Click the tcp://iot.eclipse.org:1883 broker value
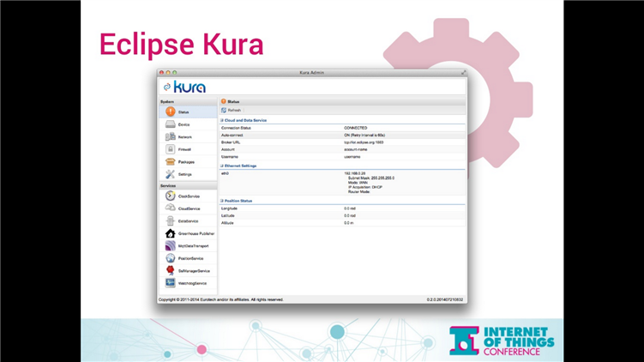The image size is (644, 362). click(x=364, y=142)
